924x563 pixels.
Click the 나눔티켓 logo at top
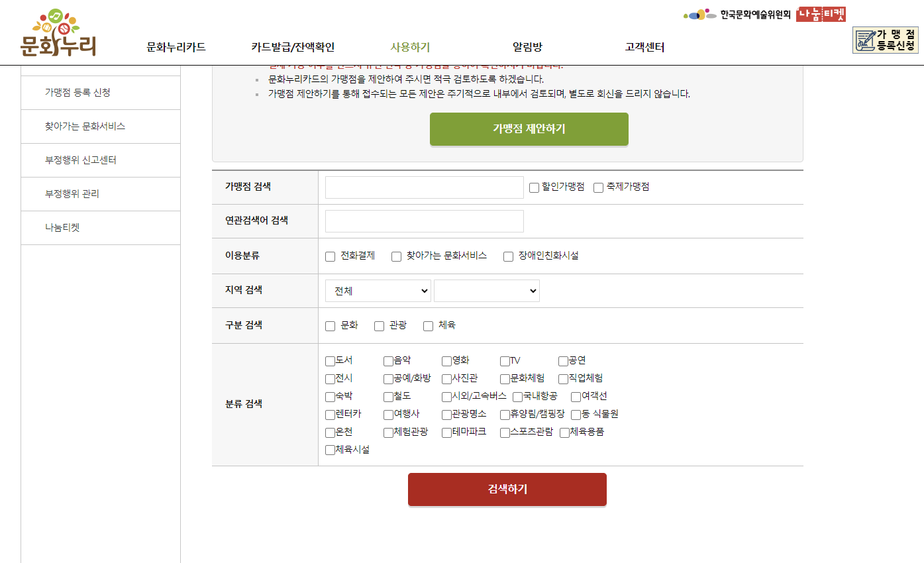click(x=821, y=14)
